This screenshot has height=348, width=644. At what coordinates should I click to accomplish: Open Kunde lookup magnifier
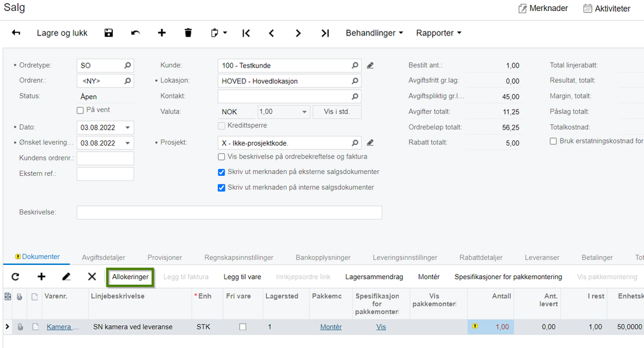tap(355, 65)
